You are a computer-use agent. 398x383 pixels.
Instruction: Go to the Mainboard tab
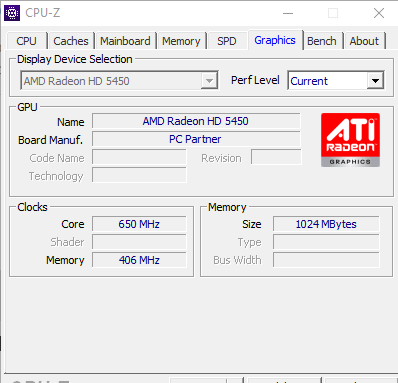[125, 41]
